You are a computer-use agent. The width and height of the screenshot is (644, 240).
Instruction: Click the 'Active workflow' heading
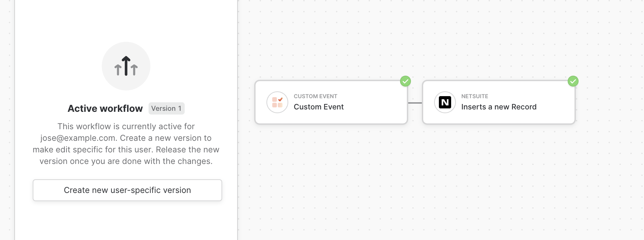105,108
